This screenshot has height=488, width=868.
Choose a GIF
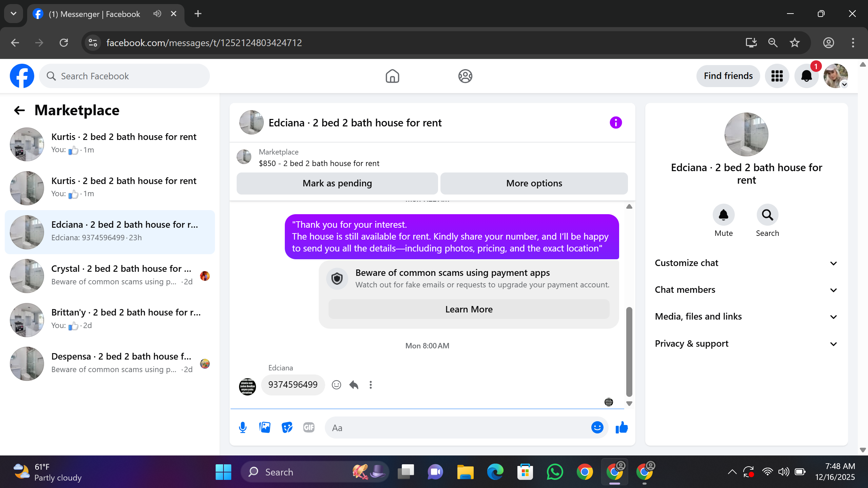pyautogui.click(x=309, y=427)
